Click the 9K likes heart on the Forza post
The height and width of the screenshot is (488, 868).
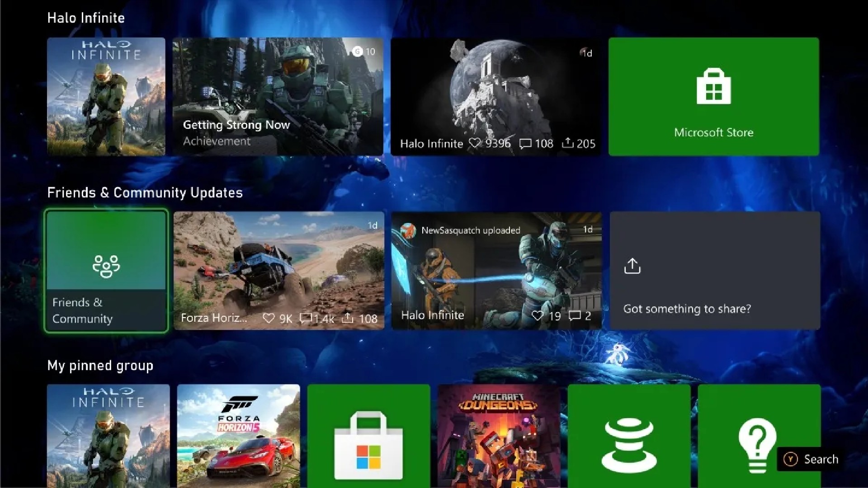(270, 318)
